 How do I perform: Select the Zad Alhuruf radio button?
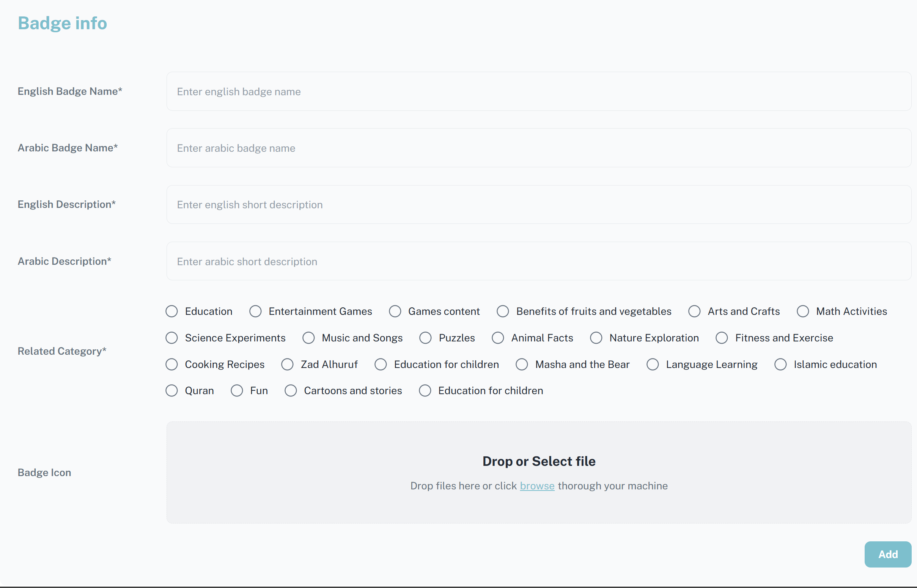pos(288,365)
